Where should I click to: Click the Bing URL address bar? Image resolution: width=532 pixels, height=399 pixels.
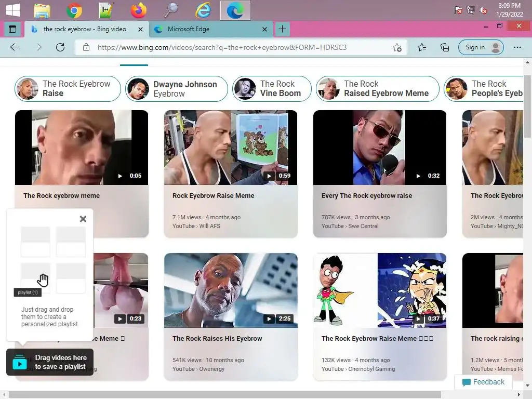point(222,47)
